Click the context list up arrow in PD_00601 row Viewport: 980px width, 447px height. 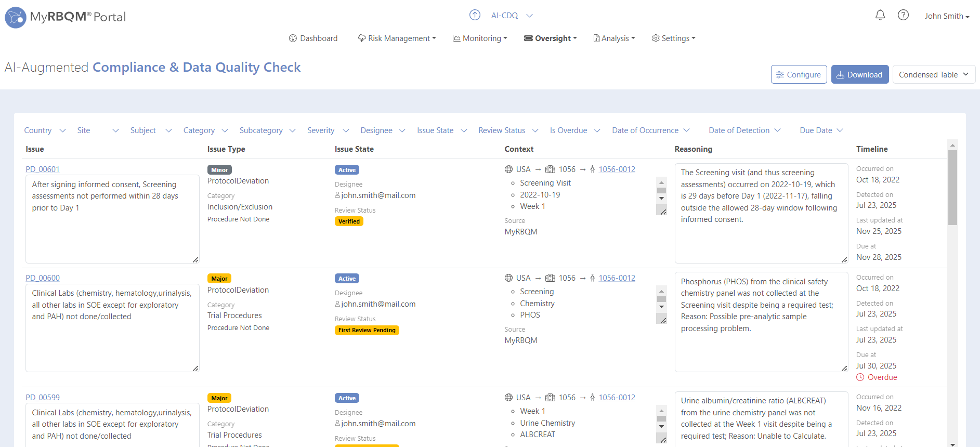661,182
